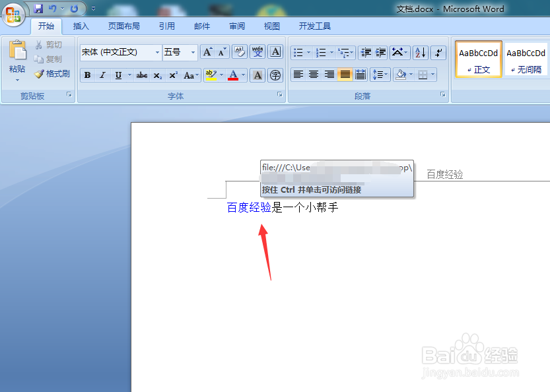
Task: Open enclosed characters 字 icon
Action: tap(275, 75)
